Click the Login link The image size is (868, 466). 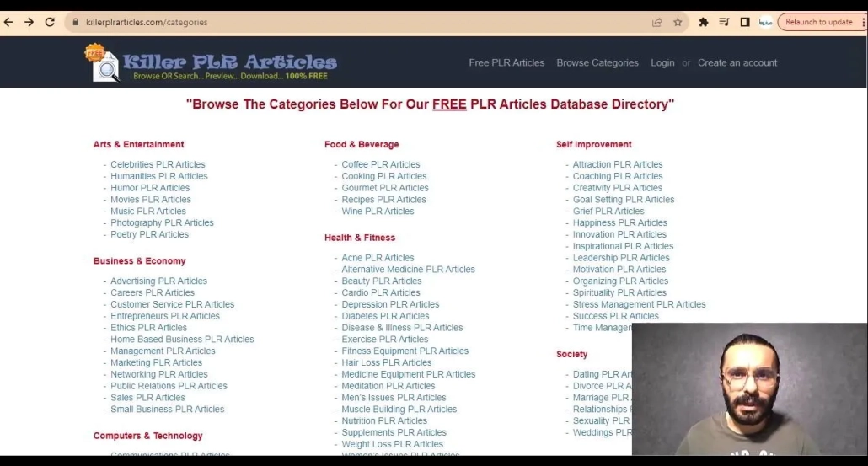pyautogui.click(x=662, y=63)
